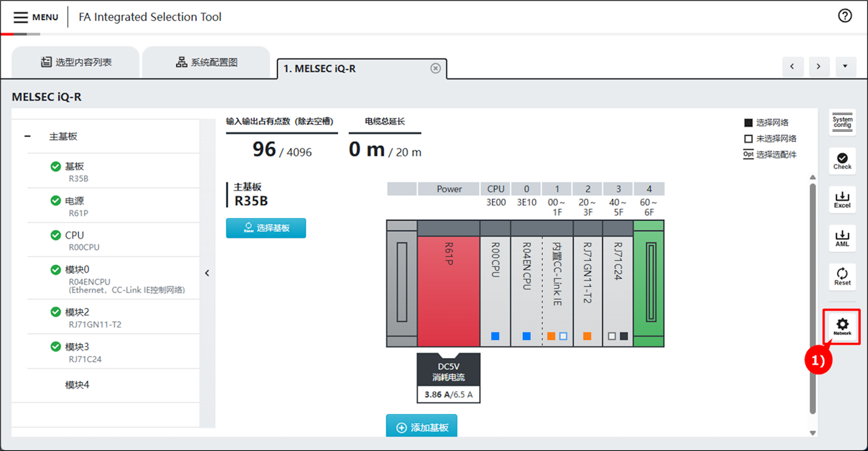Viewport: 868px width, 451px height.
Task: Toggle empty network square on RJ71C24
Action: (612, 336)
